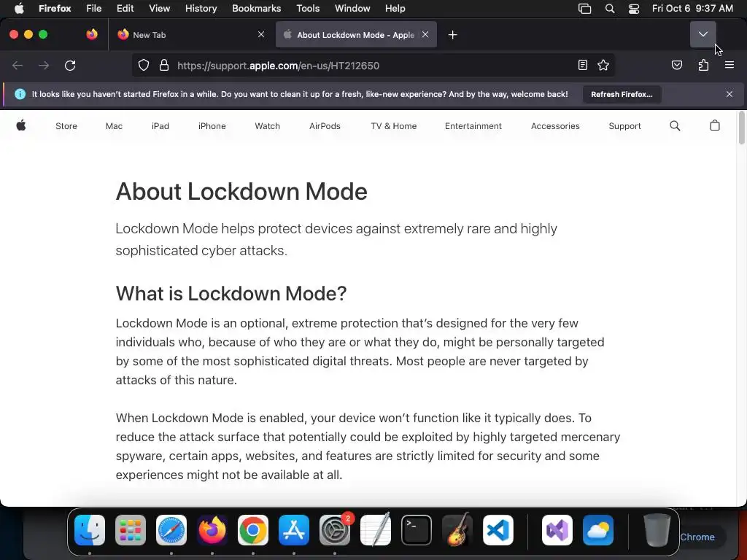Dismiss the Firefox refresh notification bar
747x560 pixels.
(x=729, y=94)
